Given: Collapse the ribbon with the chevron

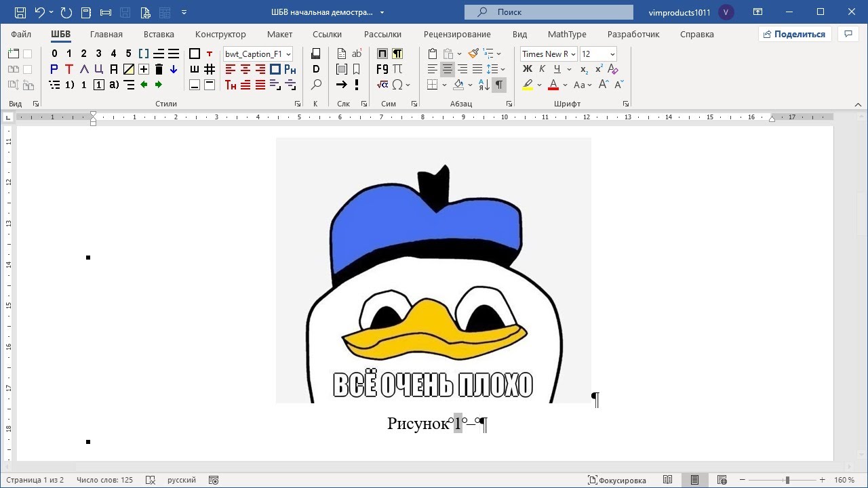Looking at the screenshot, I should [x=858, y=104].
